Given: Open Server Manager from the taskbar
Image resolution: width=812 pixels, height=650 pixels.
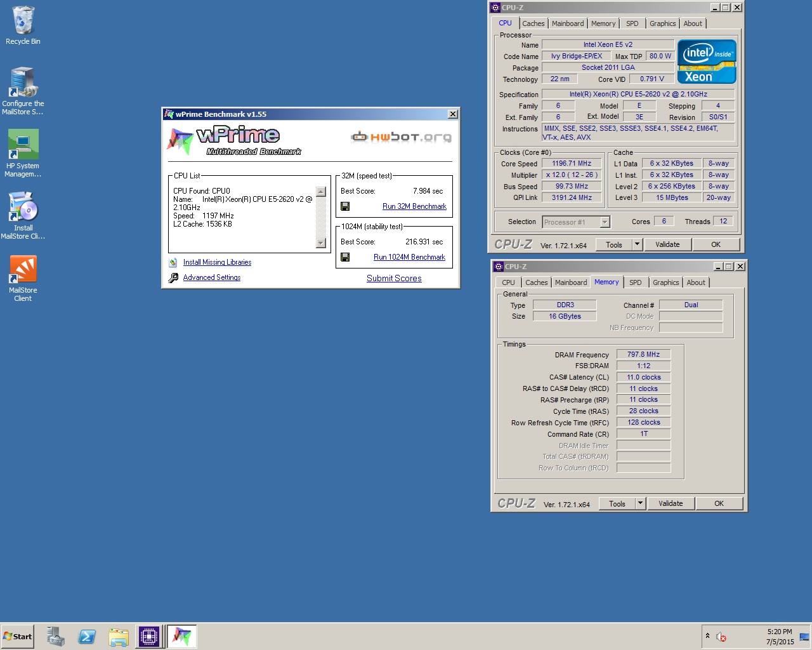Looking at the screenshot, I should [55, 637].
